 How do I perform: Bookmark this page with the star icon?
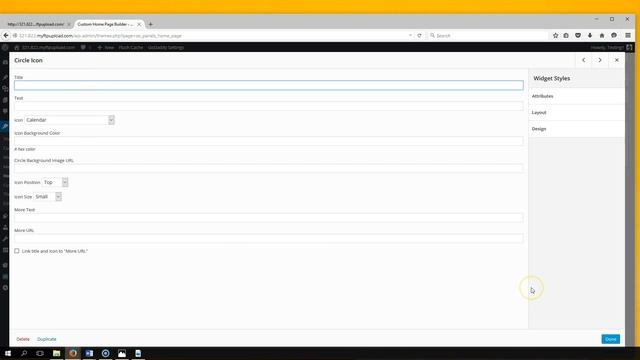(x=556, y=36)
